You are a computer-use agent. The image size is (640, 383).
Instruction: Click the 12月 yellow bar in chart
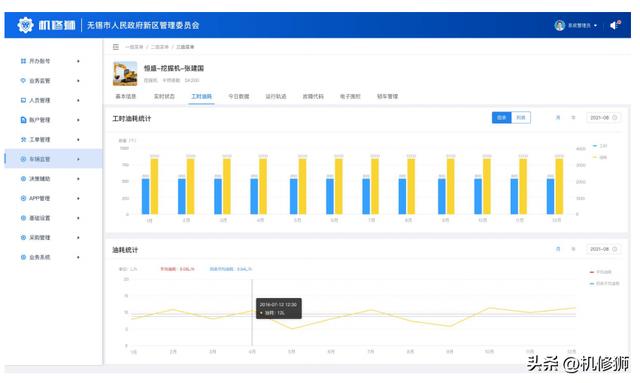click(x=559, y=187)
